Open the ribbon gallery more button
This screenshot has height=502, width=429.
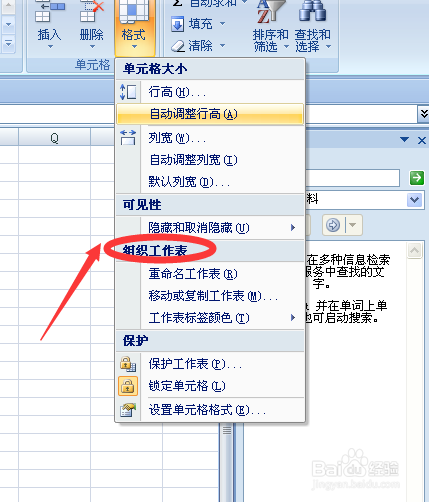click(x=8, y=43)
